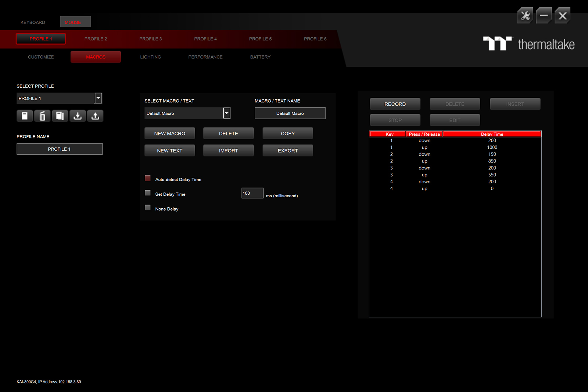Open the Select Macro / Text dropdown

coord(227,113)
